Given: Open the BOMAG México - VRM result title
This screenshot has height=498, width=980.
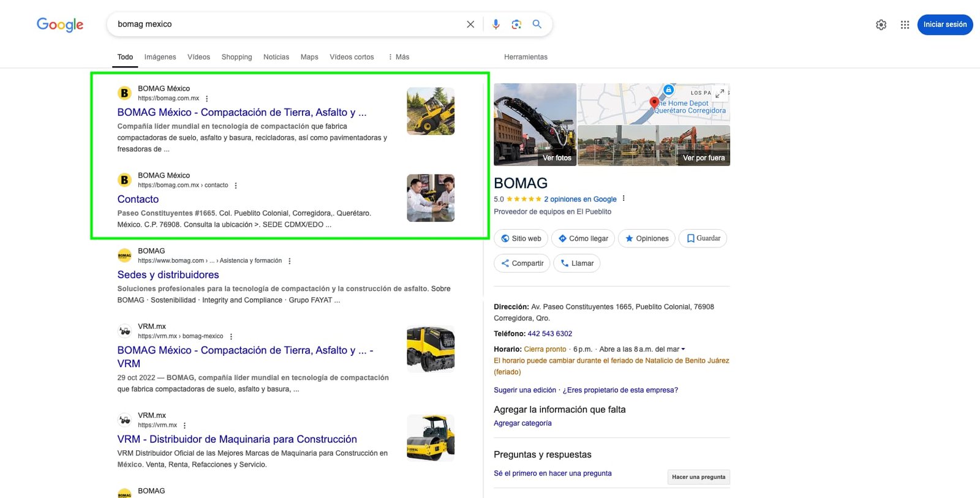Looking at the screenshot, I should point(245,357).
